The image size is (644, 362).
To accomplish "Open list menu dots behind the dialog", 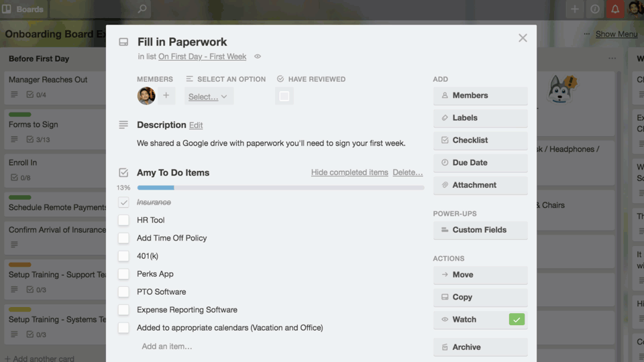I will [x=612, y=59].
